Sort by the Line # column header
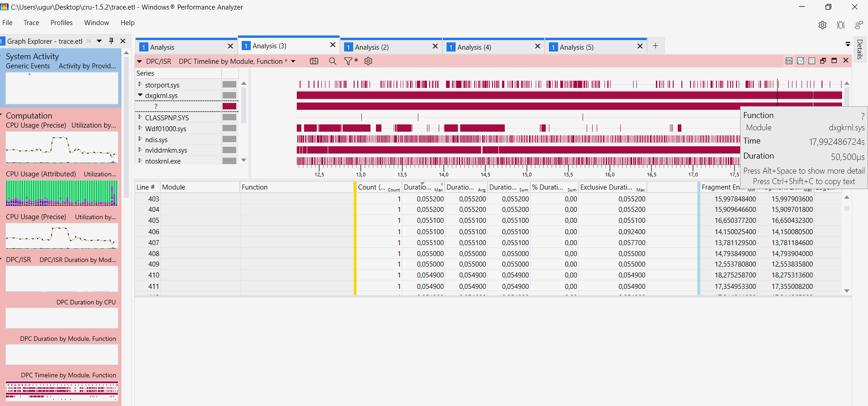868x406 pixels. [x=147, y=187]
